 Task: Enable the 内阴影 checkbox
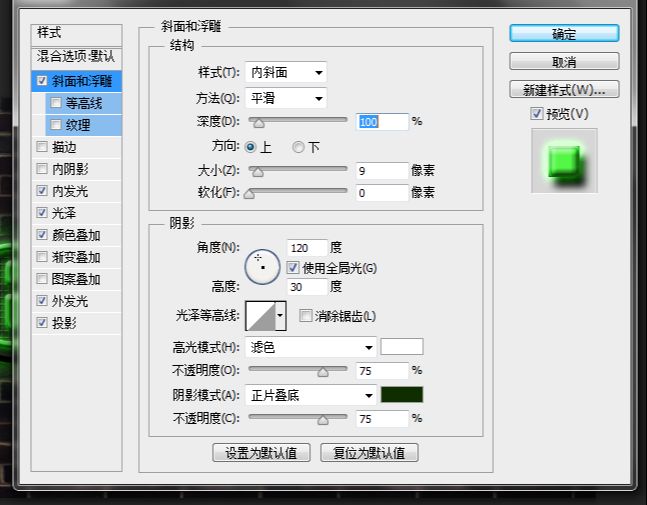[x=42, y=169]
